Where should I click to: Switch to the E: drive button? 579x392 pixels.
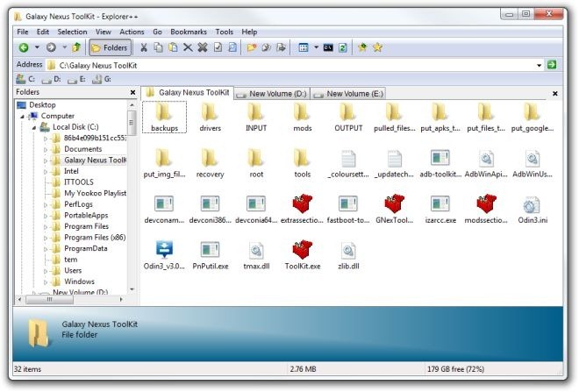[x=77, y=79]
